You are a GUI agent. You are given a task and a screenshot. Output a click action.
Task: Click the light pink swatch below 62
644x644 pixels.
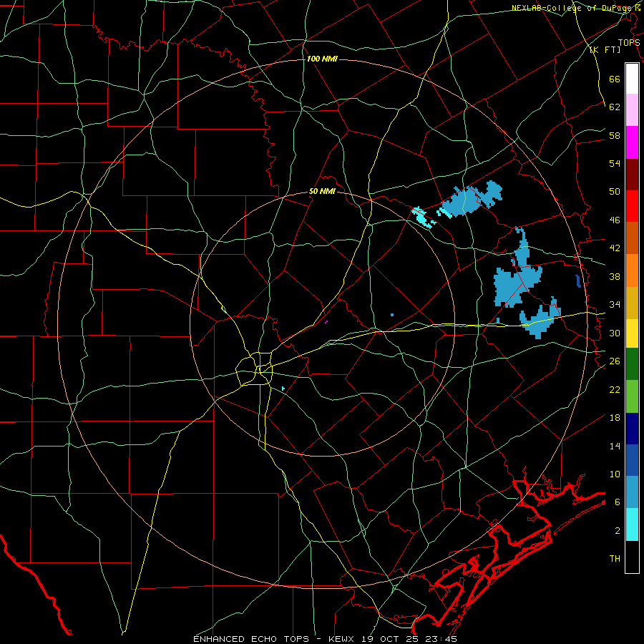(x=632, y=109)
